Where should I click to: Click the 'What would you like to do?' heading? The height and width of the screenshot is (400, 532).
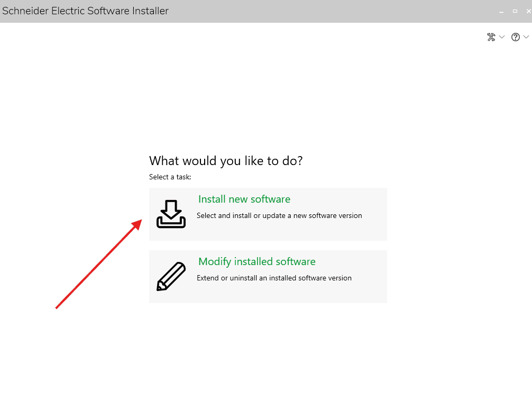click(226, 161)
